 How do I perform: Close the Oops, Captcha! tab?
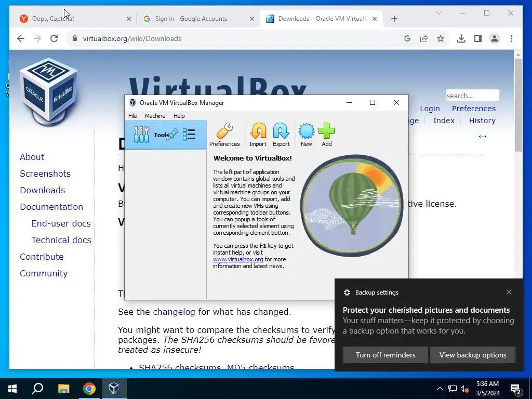pyautogui.click(x=129, y=19)
